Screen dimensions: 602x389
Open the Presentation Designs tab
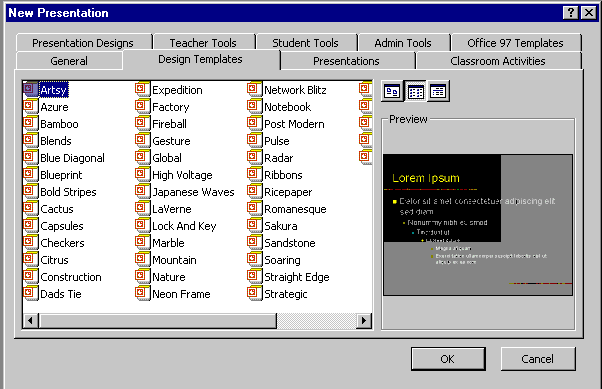point(84,43)
